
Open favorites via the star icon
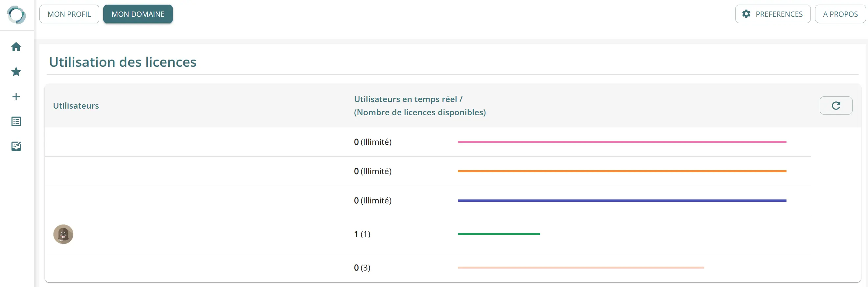pos(16,71)
